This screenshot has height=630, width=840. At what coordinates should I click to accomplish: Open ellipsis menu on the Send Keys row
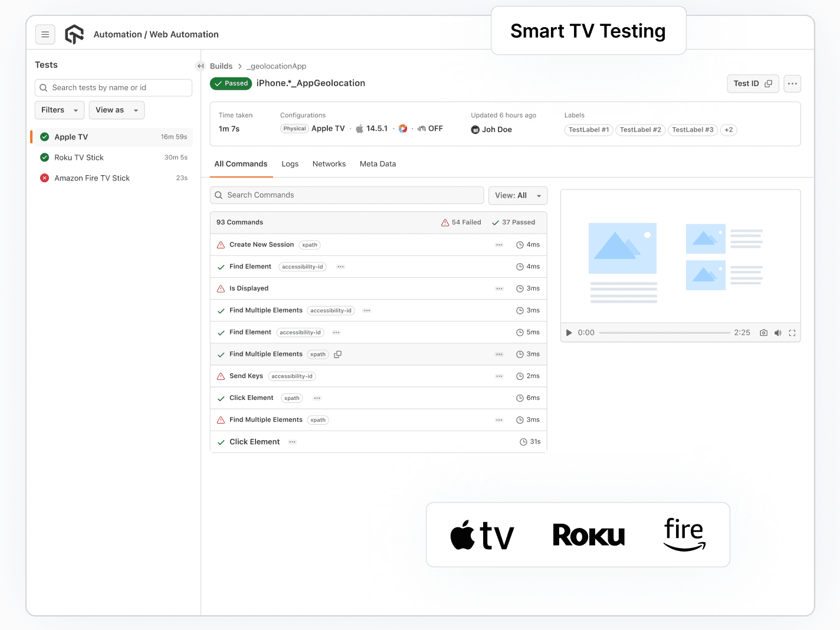pyautogui.click(x=499, y=376)
